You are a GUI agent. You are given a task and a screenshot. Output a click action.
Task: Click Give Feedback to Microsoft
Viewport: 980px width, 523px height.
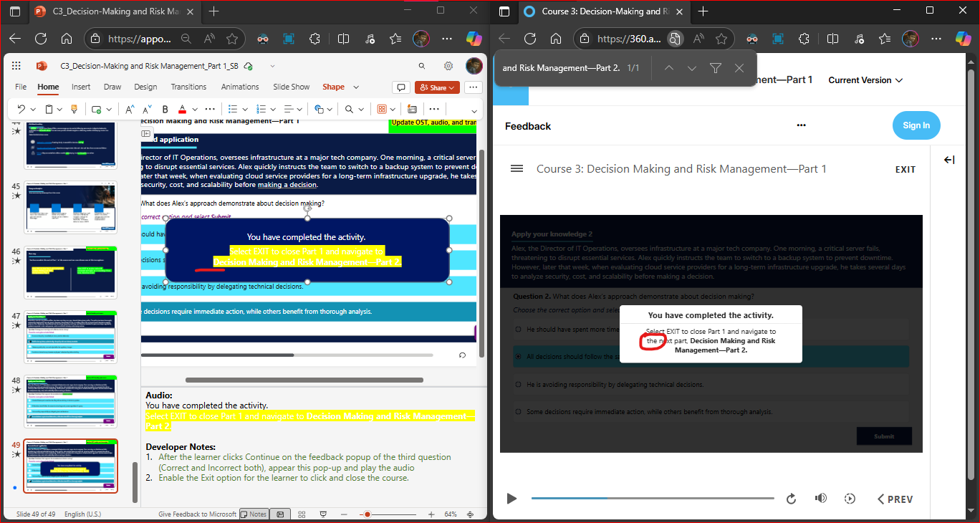click(x=197, y=514)
